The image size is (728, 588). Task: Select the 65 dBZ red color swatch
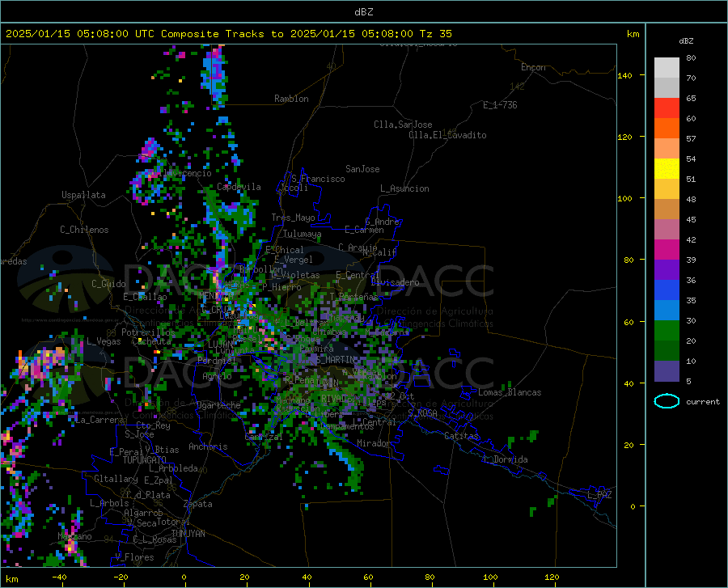[x=667, y=108]
